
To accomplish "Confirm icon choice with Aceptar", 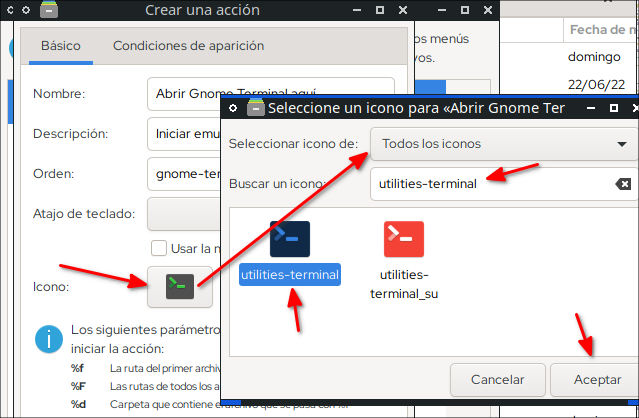I will [x=597, y=380].
